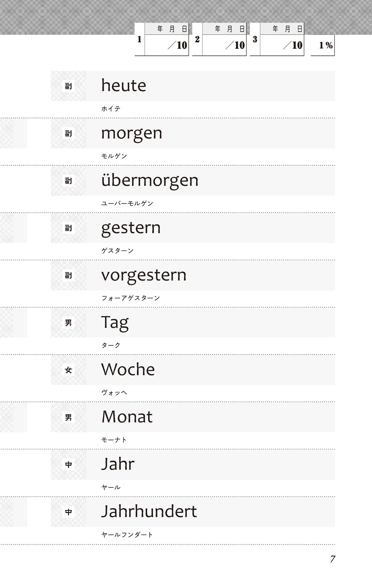This screenshot has height=588, width=372.
Task: Click the 副 badge beside heute
Action: [x=68, y=86]
